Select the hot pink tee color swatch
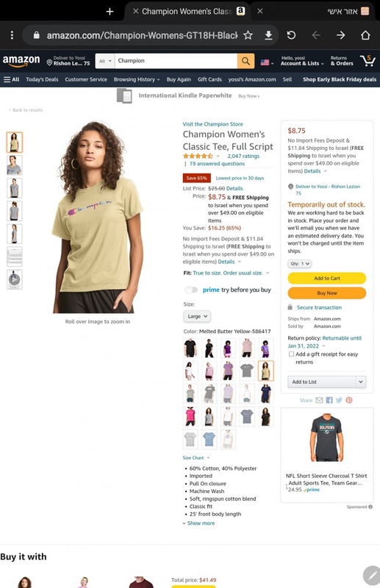The image size is (380, 588). pyautogui.click(x=190, y=417)
